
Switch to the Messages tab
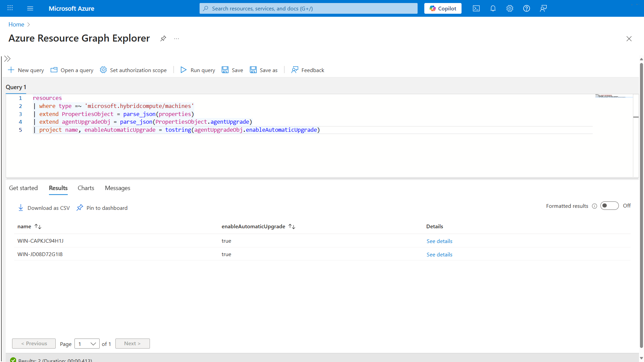coord(117,188)
